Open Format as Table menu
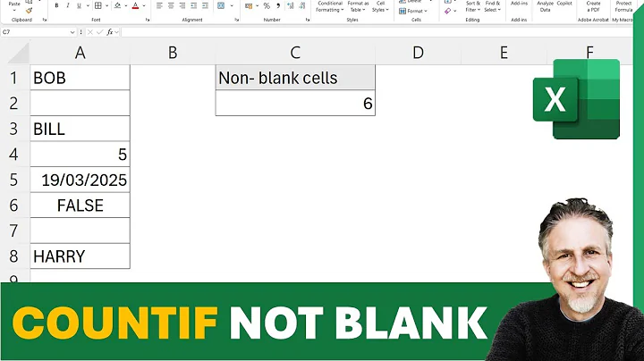 [358, 6]
